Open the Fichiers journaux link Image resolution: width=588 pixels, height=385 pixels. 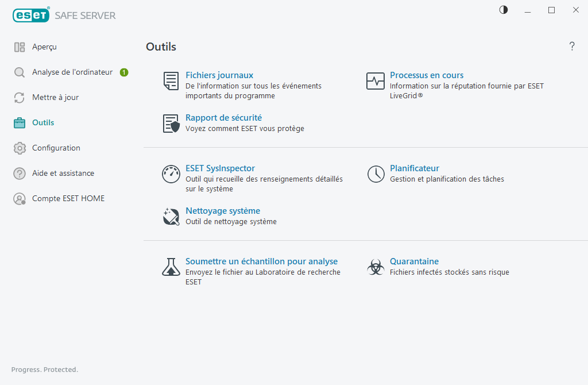coord(219,75)
